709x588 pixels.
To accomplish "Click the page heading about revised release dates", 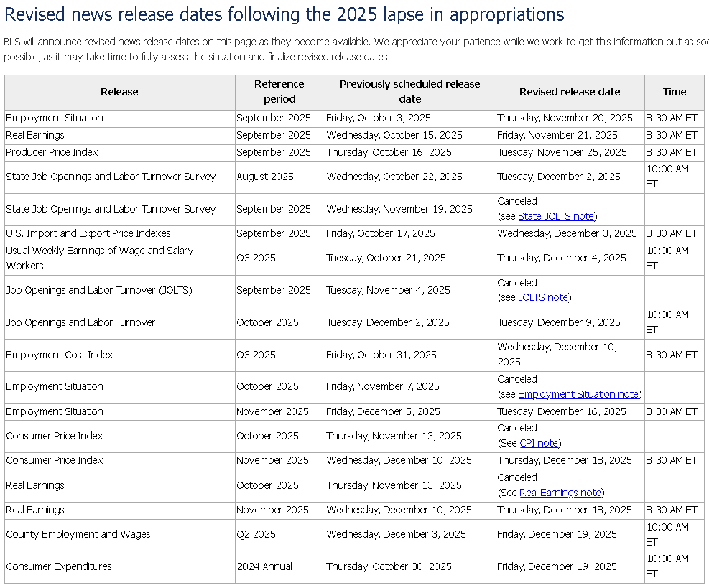I will pos(284,15).
